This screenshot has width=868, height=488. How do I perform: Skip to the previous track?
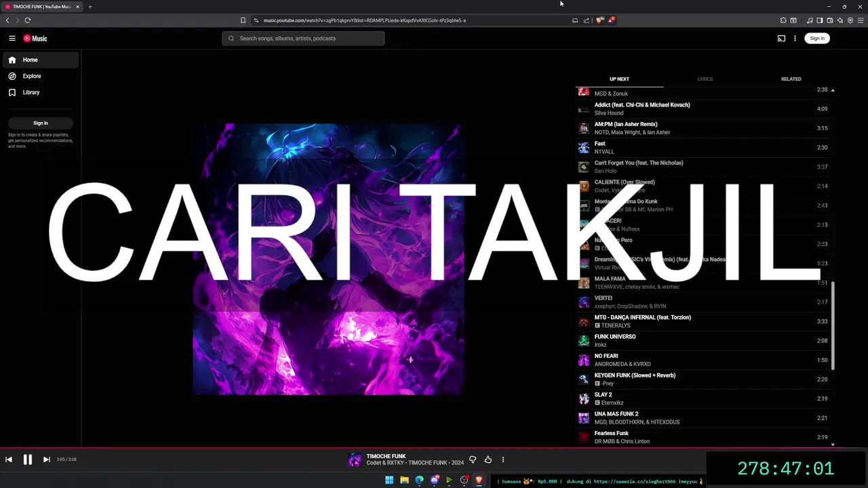coord(9,460)
